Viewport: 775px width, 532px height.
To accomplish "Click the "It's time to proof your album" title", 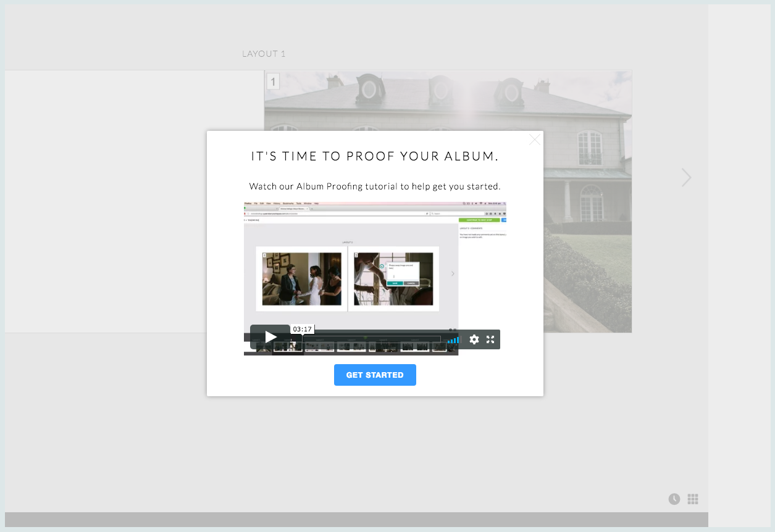I will tap(375, 157).
